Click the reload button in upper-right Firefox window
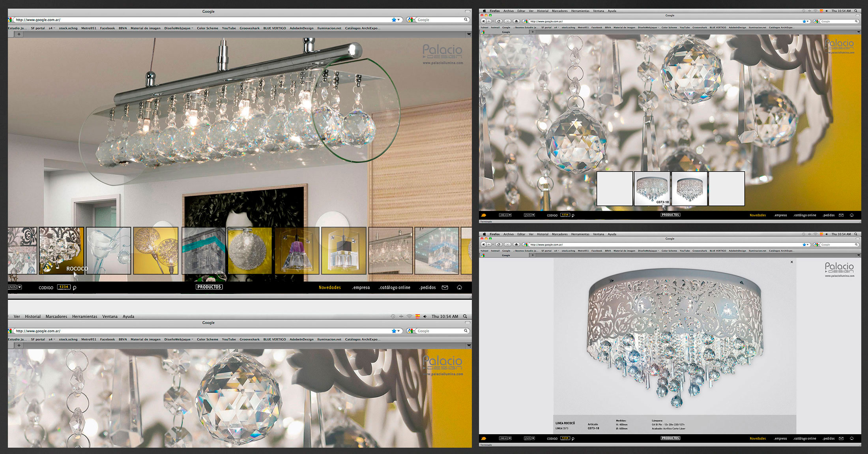This screenshot has height=454, width=868. 499,21
